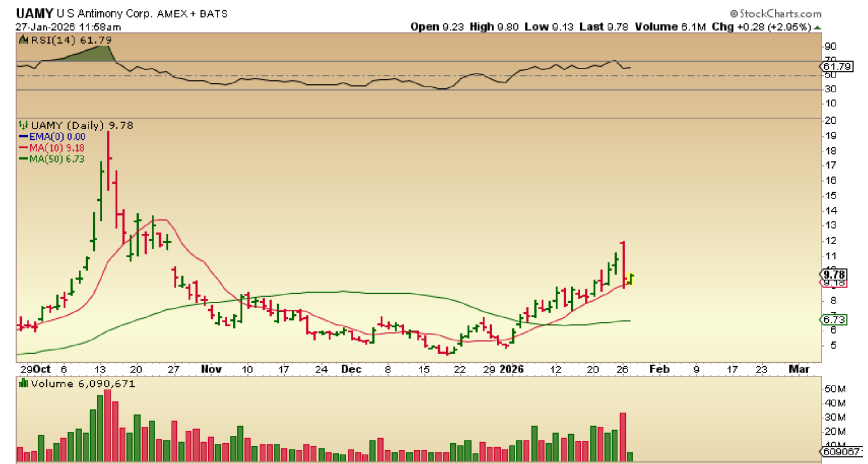The height and width of the screenshot is (464, 868).
Task: Click the Low 9.13 quote value
Action: pos(549,27)
